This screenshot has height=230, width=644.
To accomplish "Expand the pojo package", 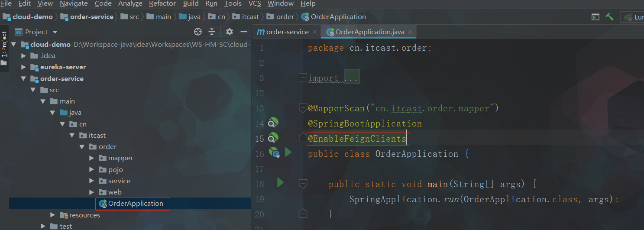I will 91,169.
